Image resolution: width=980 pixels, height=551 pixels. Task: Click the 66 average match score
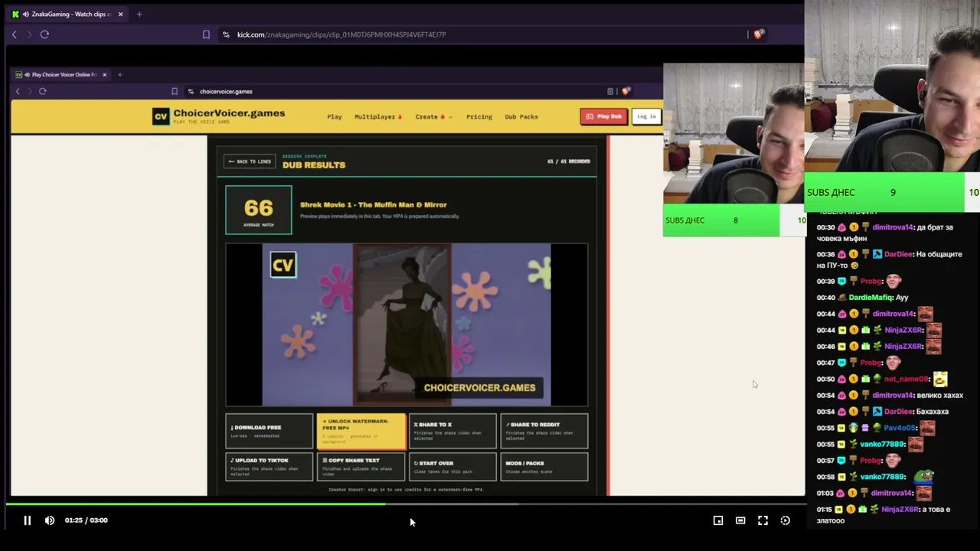(259, 210)
